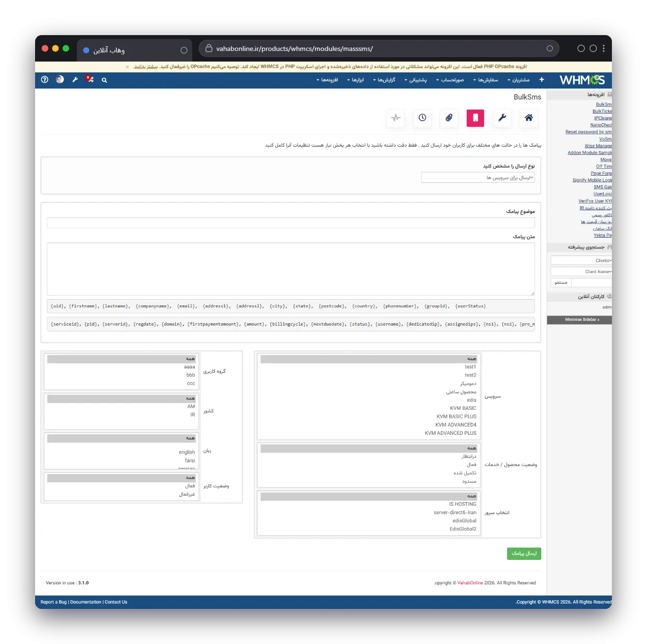Click the paperclip attachment icon
Screen dimensions: 647x644
(449, 118)
